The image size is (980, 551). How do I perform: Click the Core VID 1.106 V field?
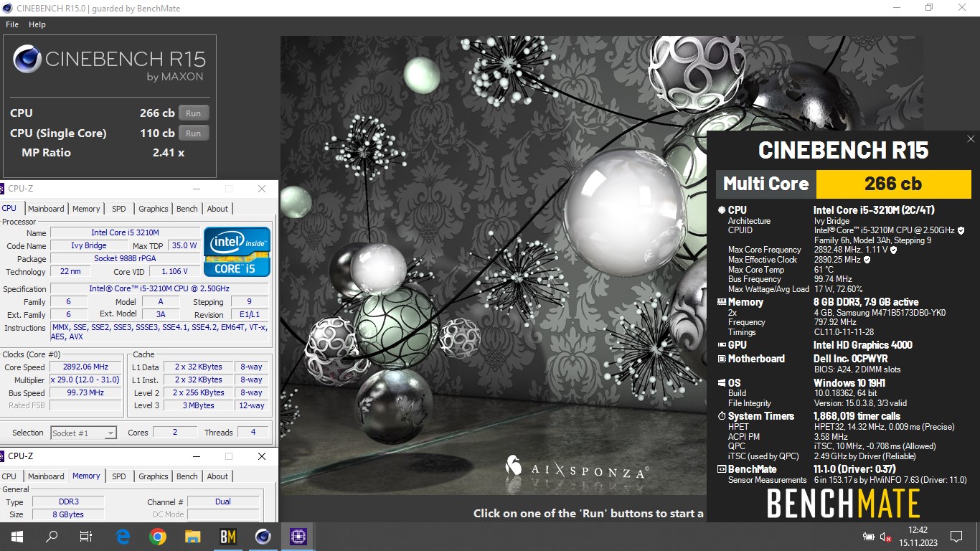click(174, 272)
